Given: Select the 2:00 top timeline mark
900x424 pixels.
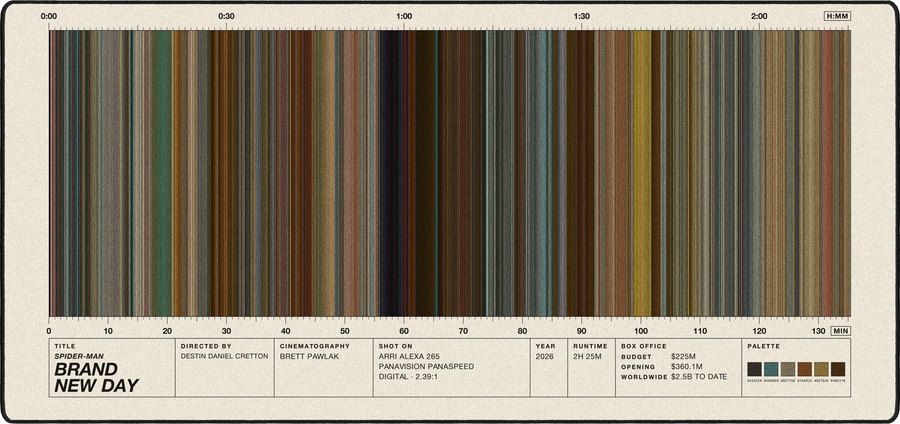Looking at the screenshot, I should tap(759, 16).
